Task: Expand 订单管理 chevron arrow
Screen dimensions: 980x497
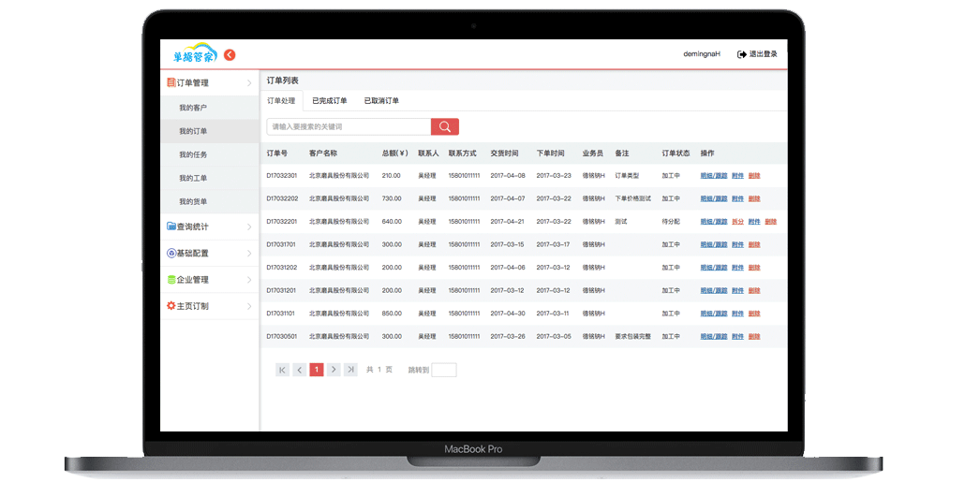Action: click(249, 83)
